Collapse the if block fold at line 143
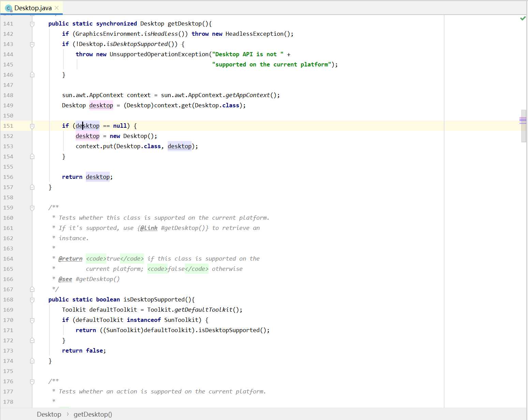This screenshot has height=420, width=528. point(32,44)
